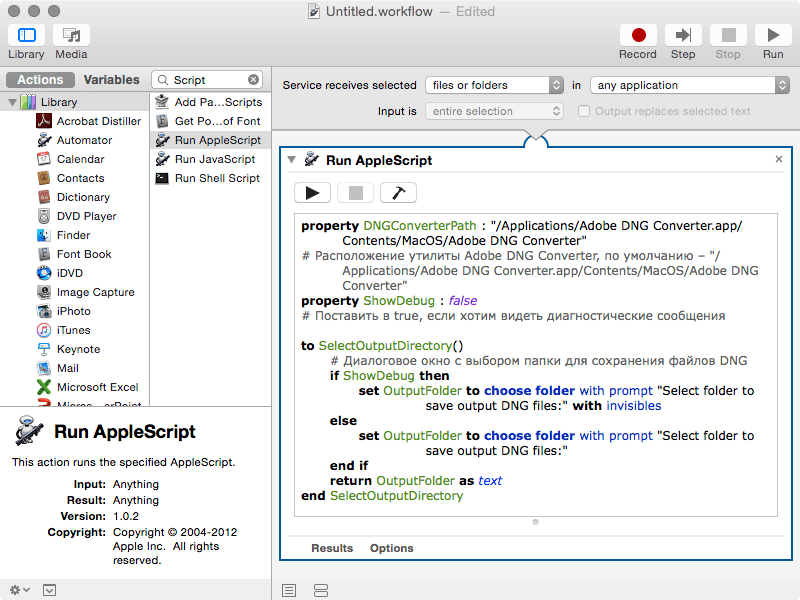
Task: Click the resize handle dot below the script editor
Action: coord(535,521)
